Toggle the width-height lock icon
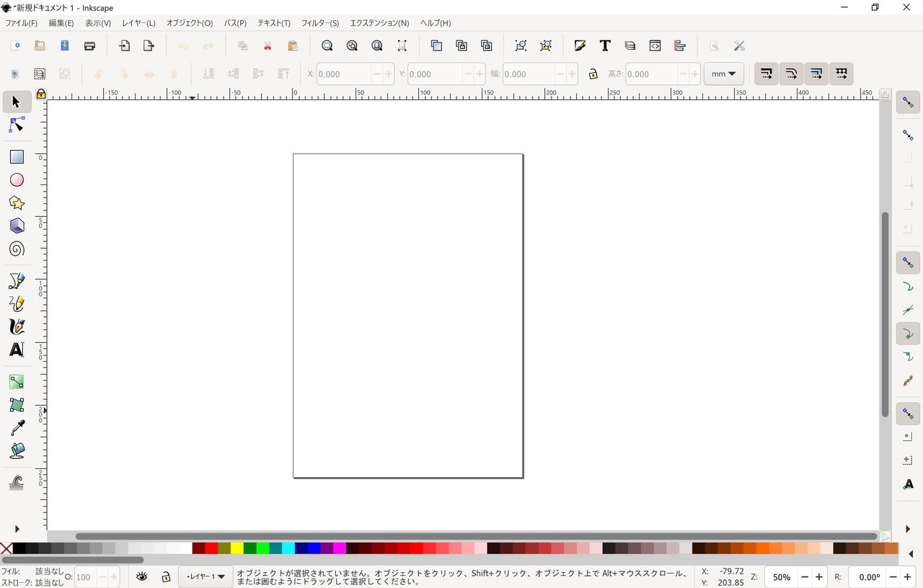The image size is (923, 588). pos(593,73)
